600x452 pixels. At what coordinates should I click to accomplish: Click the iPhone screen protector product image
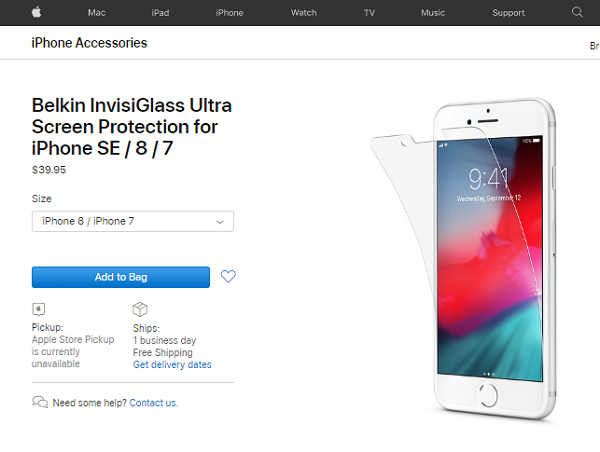coord(464,259)
